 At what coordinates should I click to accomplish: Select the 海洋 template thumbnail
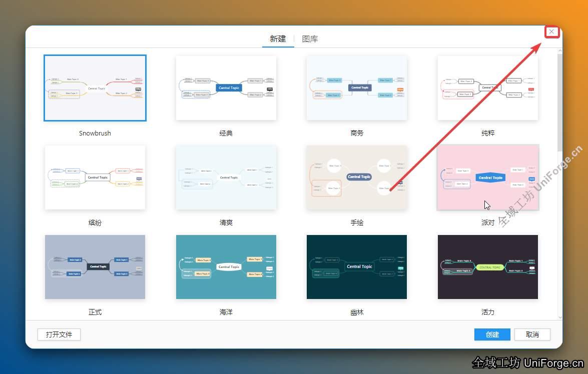[x=226, y=267]
